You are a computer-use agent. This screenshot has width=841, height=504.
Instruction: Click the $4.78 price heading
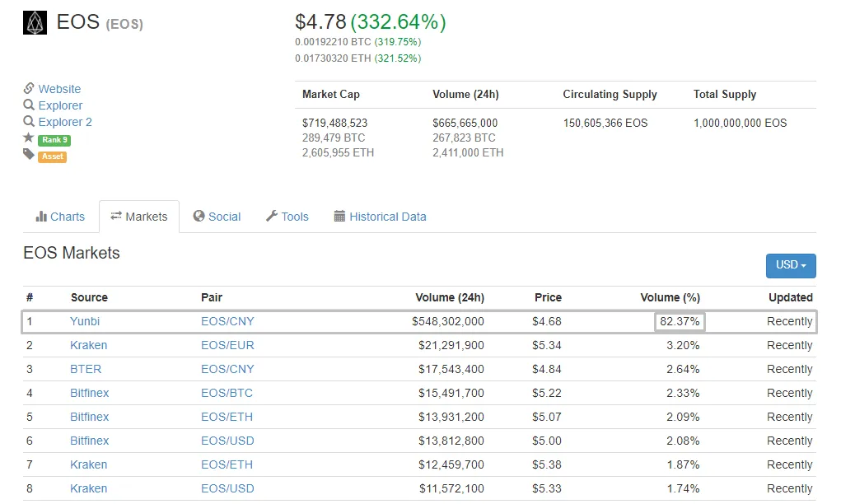coord(320,22)
